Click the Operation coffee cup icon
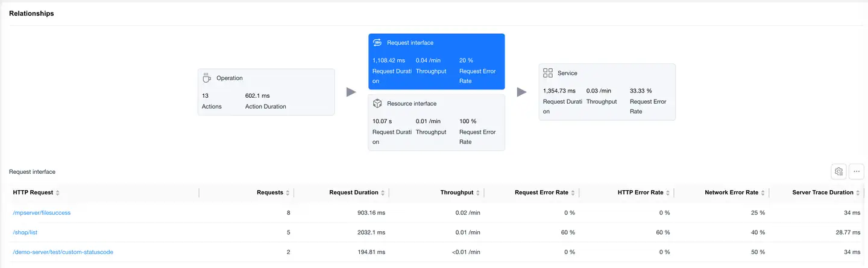 [x=207, y=78]
